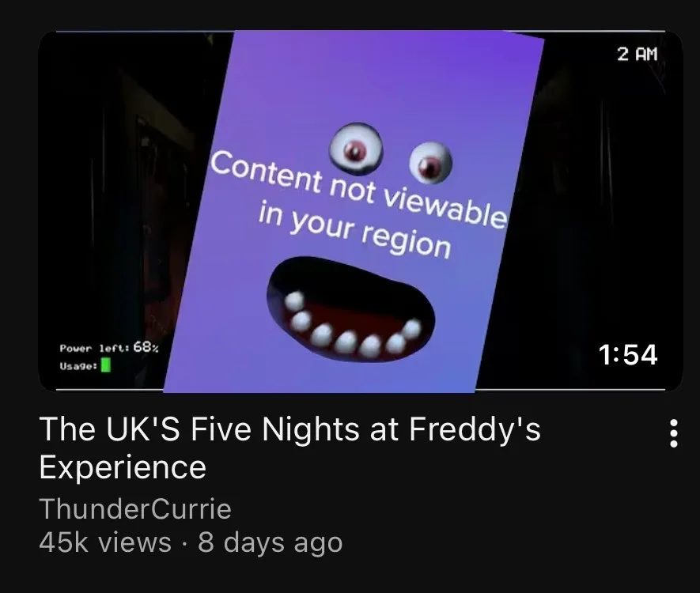Visit the ThunderCurrie channel
The width and height of the screenshot is (700, 593).
pyautogui.click(x=135, y=508)
